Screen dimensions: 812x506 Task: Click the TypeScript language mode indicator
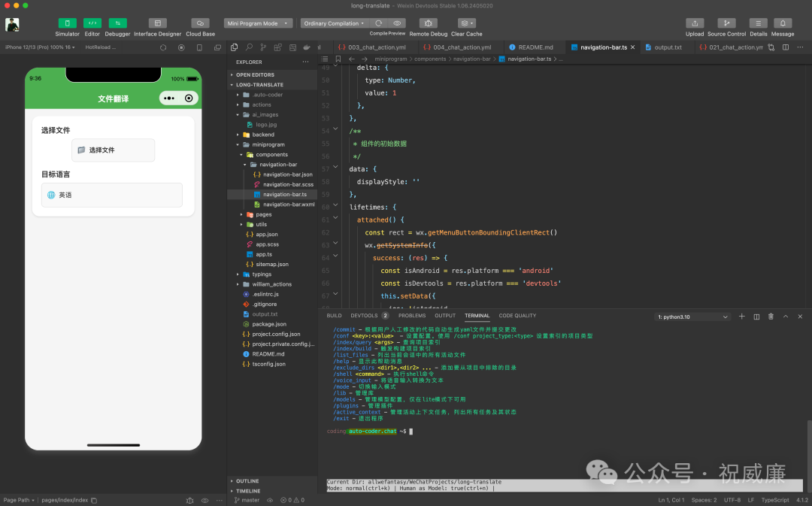(775, 500)
